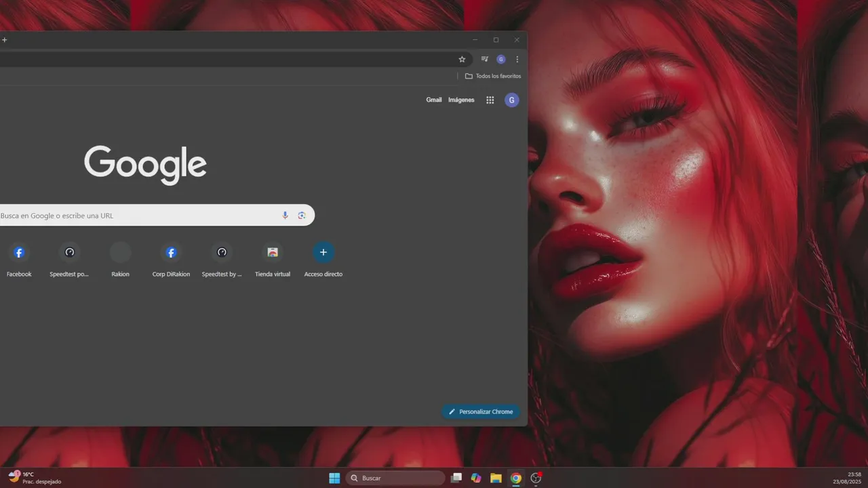The height and width of the screenshot is (488, 868).
Task: Click the Google logo
Action: point(145,165)
